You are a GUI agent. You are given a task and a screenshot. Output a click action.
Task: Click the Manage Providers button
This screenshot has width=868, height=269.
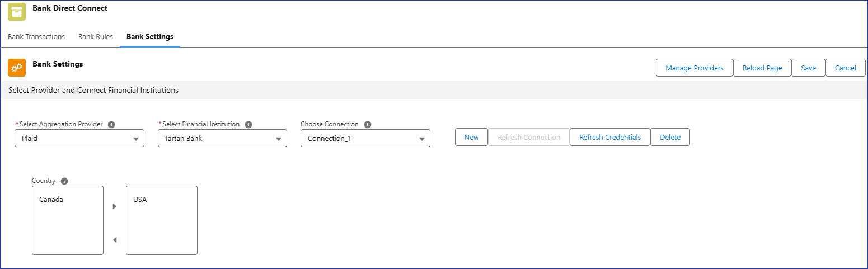coord(694,68)
